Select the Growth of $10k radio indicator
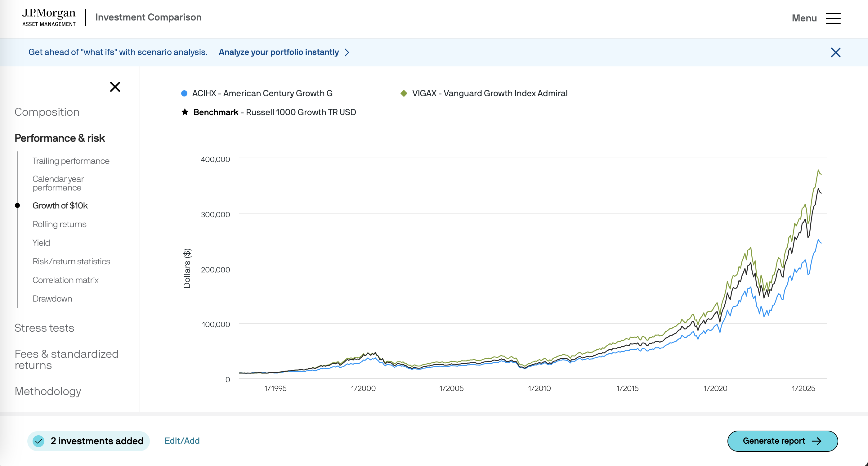868x466 pixels. (x=17, y=205)
